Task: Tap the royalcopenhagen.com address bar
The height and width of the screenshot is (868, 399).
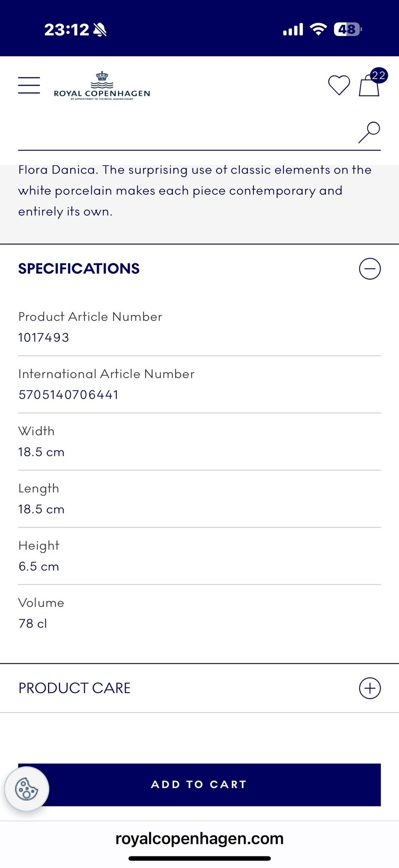Action: pyautogui.click(x=199, y=838)
